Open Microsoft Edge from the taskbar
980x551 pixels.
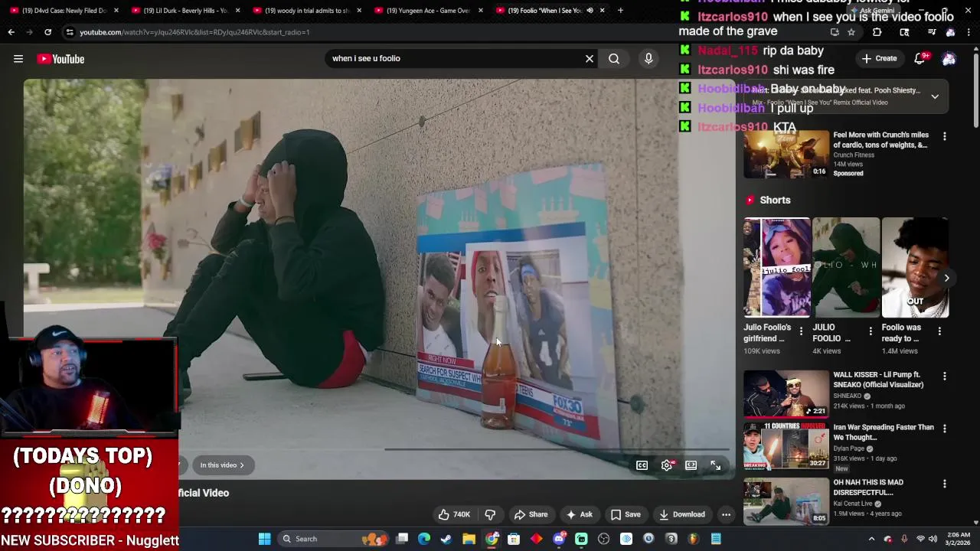click(424, 539)
